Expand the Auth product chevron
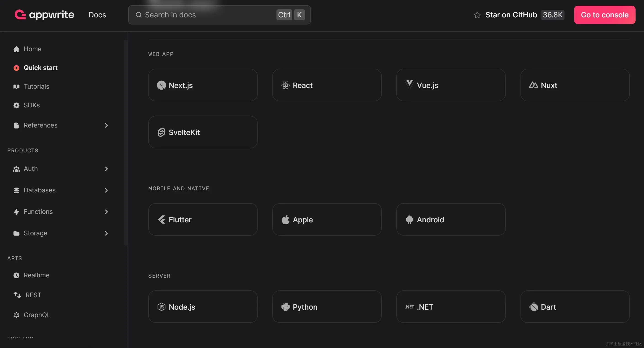 point(106,169)
